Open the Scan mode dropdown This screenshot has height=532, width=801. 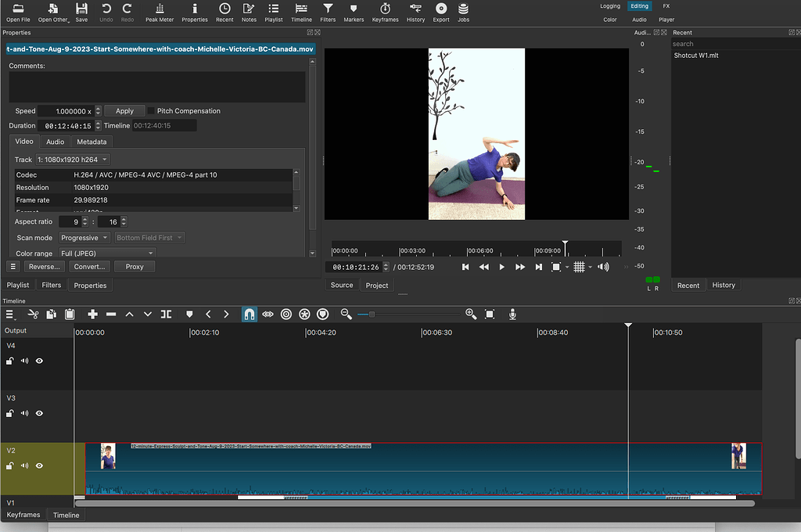[x=84, y=237]
